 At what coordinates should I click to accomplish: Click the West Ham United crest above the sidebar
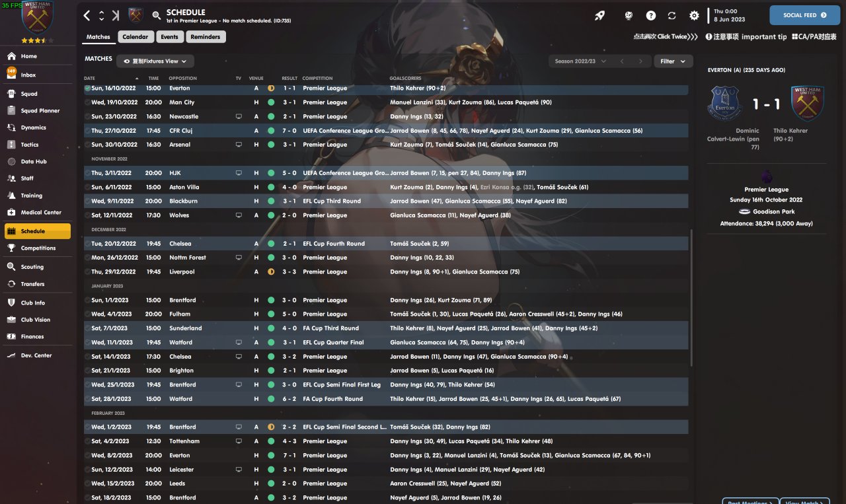tap(38, 18)
